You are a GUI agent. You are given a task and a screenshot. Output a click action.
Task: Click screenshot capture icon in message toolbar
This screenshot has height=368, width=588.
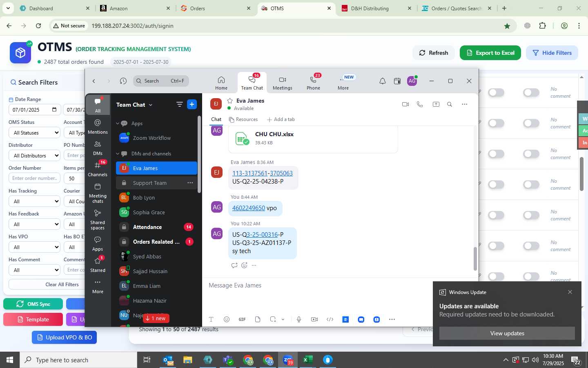coord(273,319)
